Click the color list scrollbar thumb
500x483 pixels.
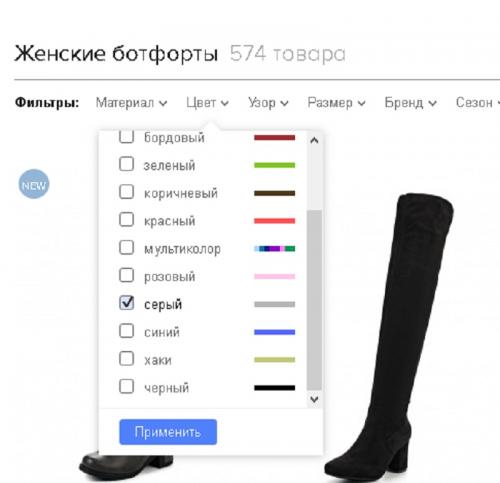coord(314,300)
